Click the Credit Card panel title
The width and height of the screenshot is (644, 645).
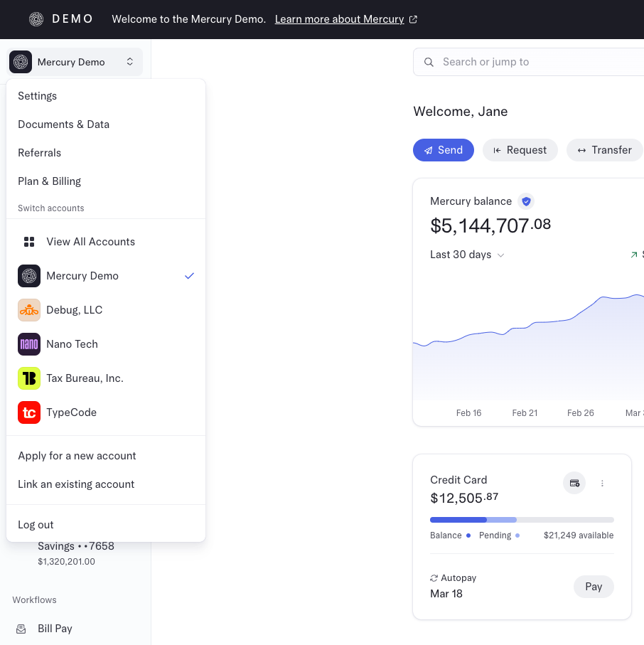458,480
